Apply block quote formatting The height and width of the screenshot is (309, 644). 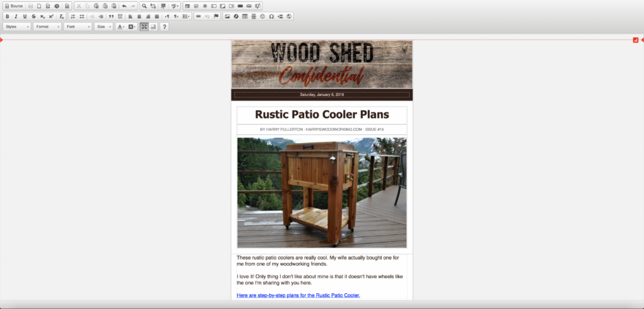click(111, 16)
